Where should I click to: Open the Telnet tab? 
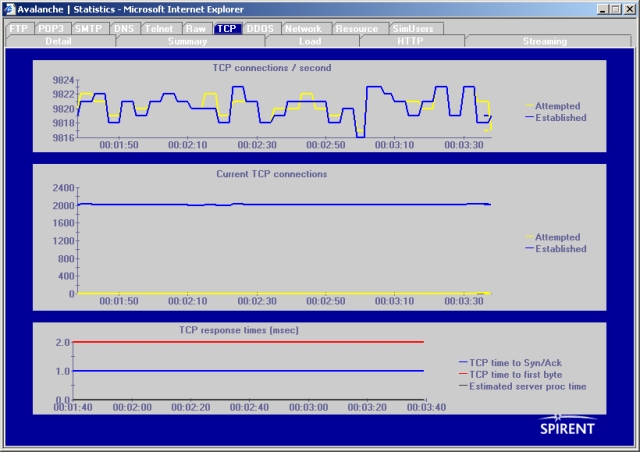point(159,29)
